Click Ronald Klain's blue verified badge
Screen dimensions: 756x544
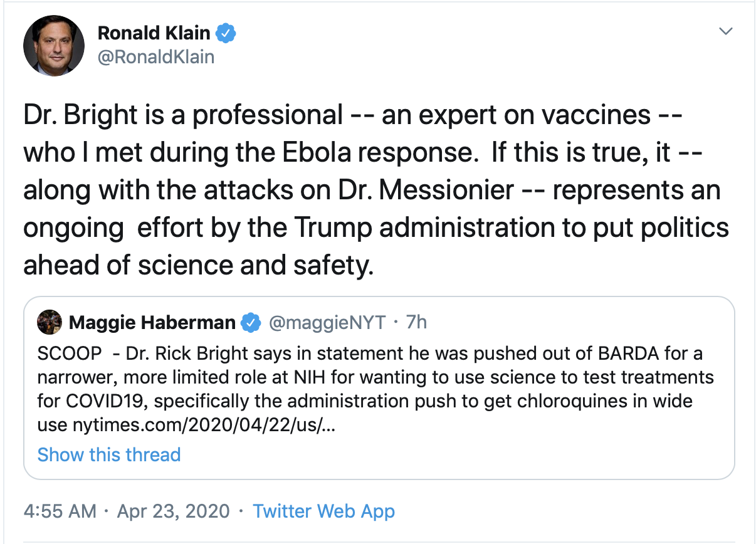[x=226, y=33]
